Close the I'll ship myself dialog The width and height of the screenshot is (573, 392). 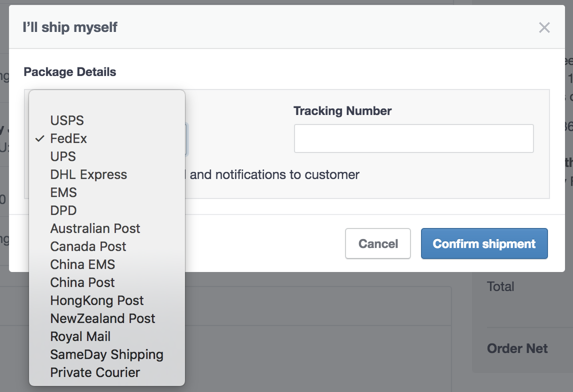(544, 27)
